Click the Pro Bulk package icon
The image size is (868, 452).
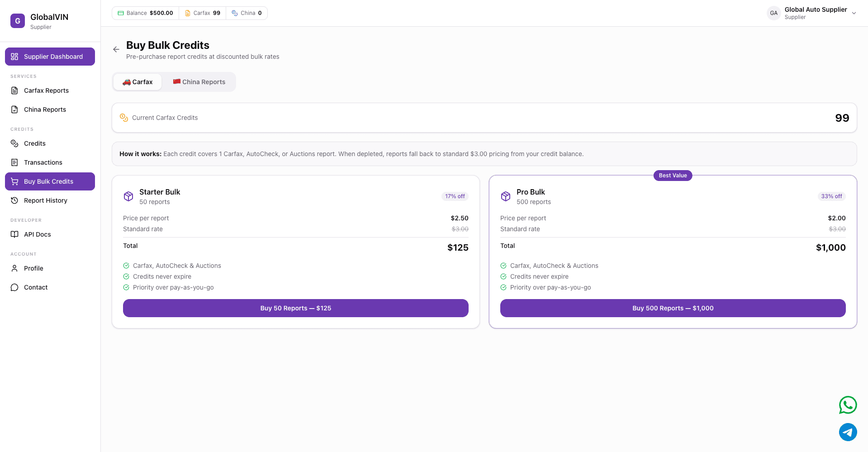pyautogui.click(x=506, y=196)
